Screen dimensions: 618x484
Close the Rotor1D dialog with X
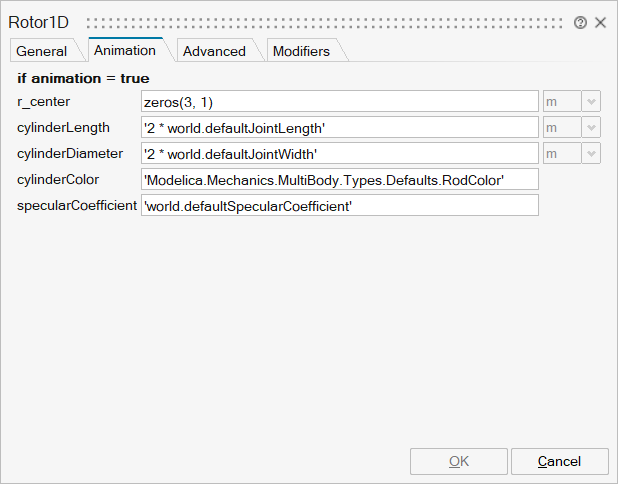[601, 22]
